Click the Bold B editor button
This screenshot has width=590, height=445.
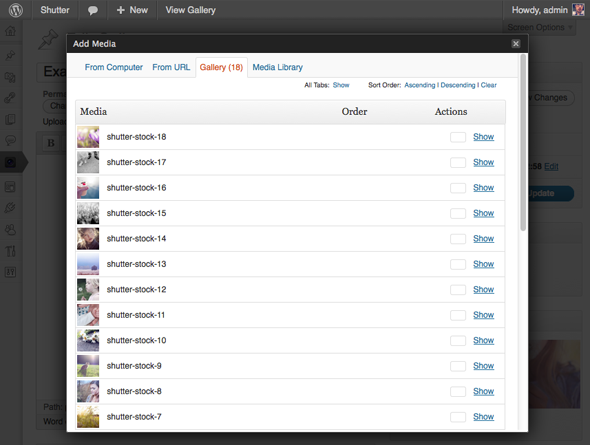coord(51,143)
